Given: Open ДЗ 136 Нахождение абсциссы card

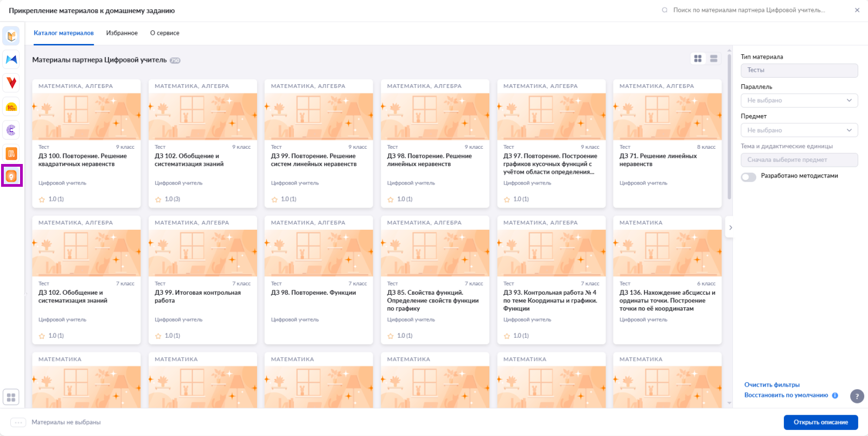Looking at the screenshot, I should pyautogui.click(x=667, y=280).
